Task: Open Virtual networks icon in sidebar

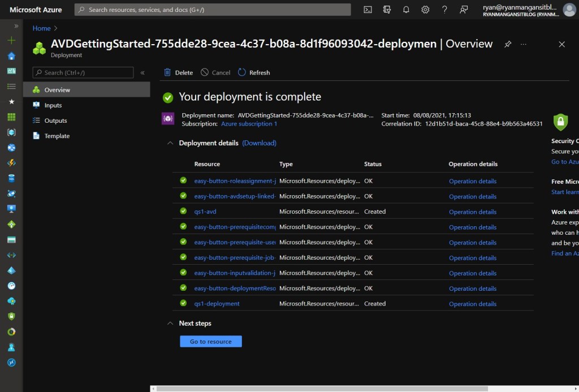Action: pos(11,255)
